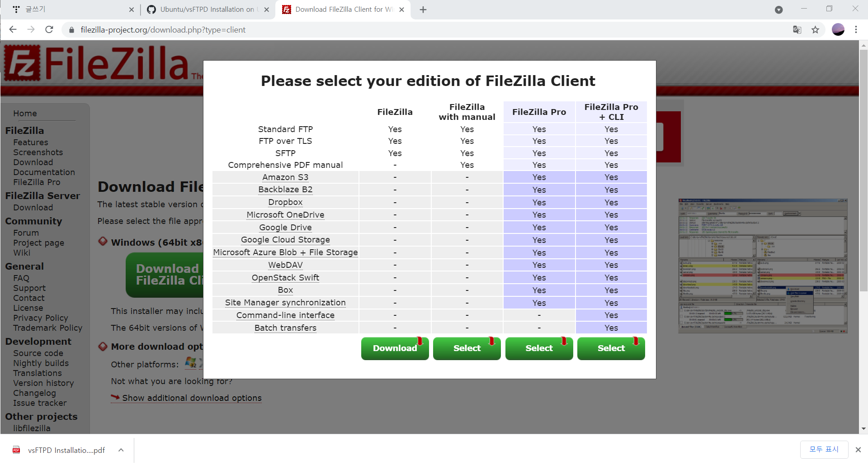Viewport: 868px width, 466px height.
Task: Click the Command-line interface link
Action: pyautogui.click(x=285, y=315)
